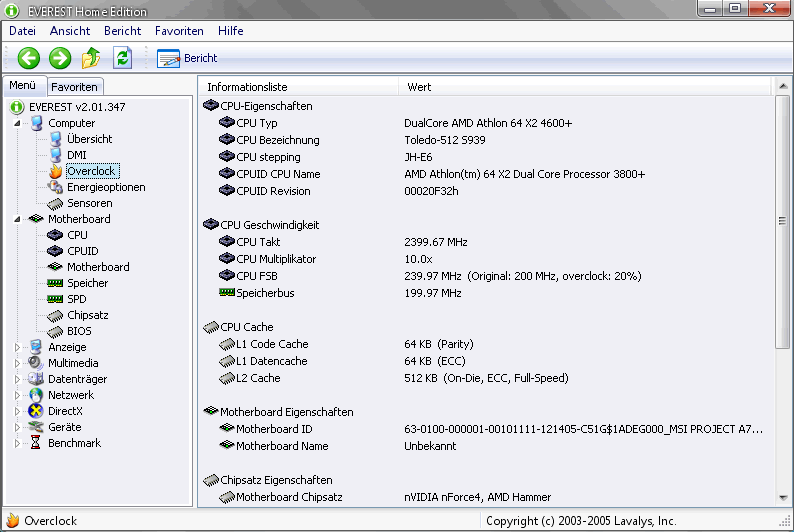794x532 pixels.
Task: Click the Datenträger drive icon
Action: coord(35,379)
